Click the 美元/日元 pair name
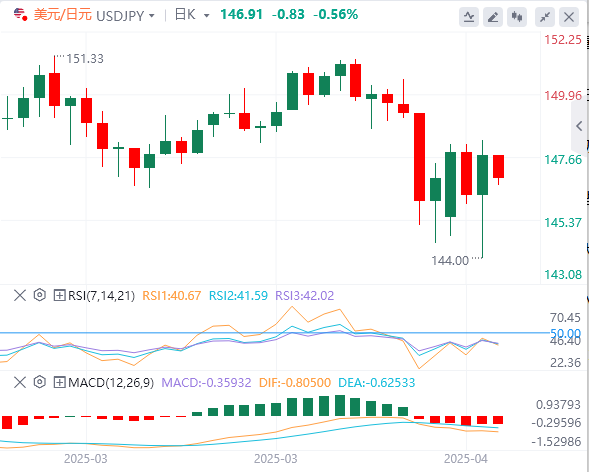The image size is (589, 472). click(x=63, y=15)
